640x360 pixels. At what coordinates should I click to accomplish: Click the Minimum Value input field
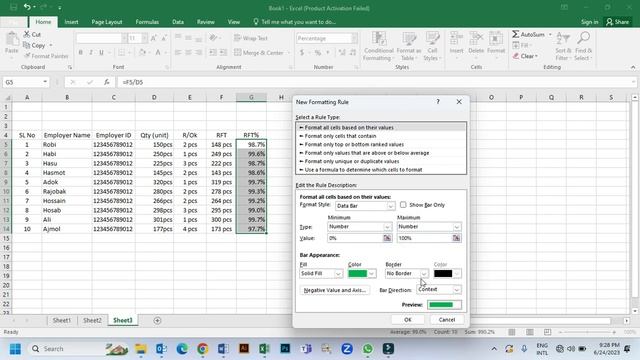point(355,238)
